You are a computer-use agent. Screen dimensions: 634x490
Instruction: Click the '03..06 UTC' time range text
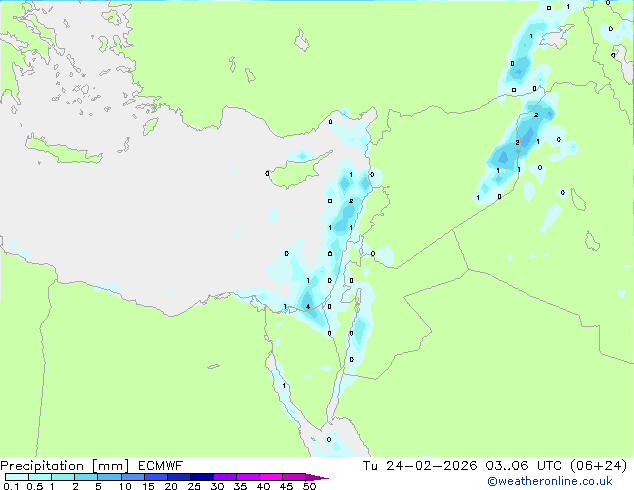click(x=524, y=466)
